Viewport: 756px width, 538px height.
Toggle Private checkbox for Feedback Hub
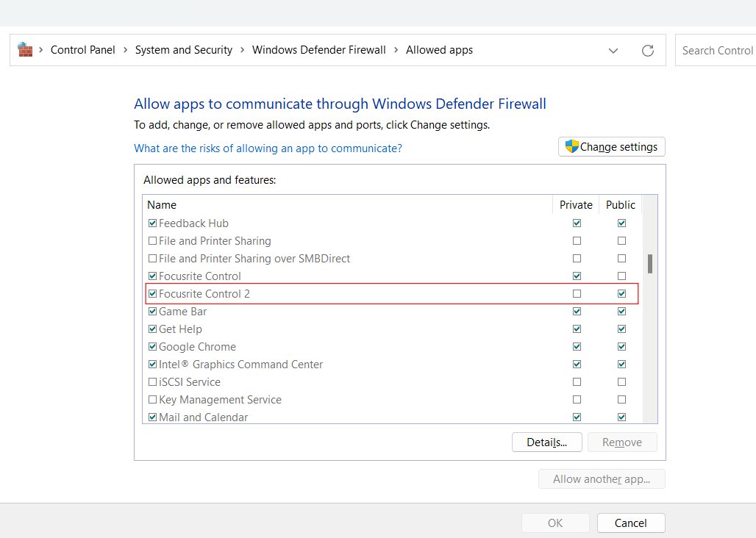click(x=577, y=223)
